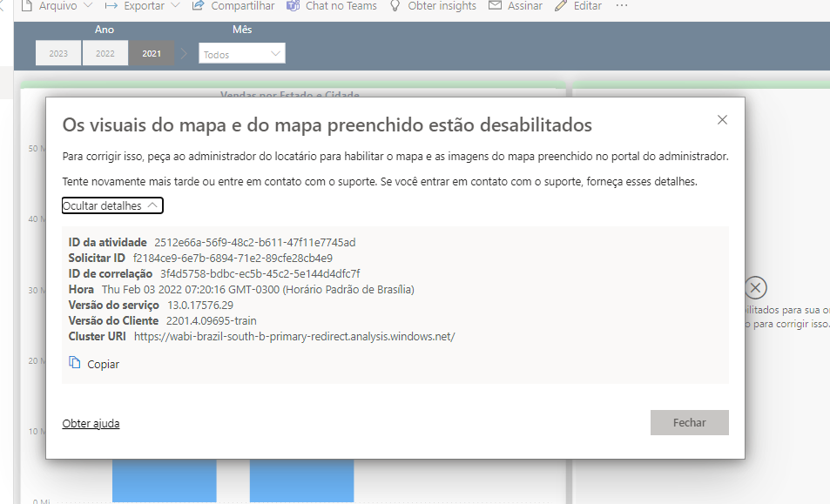Click the arrow next to year buttons
This screenshot has width=830, height=504.
coord(184,53)
